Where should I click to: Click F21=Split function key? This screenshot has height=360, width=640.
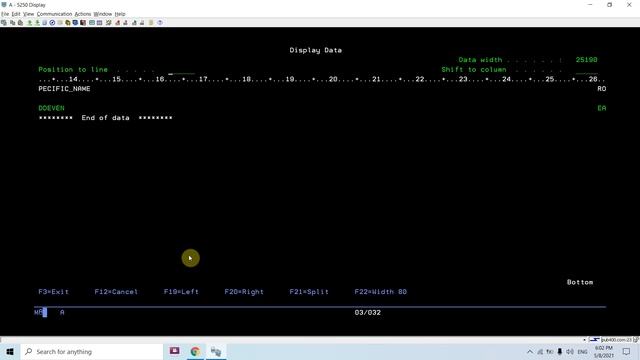coord(309,292)
